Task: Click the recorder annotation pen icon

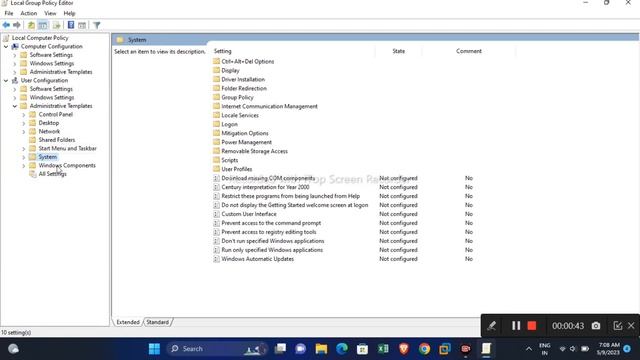Action: click(491, 326)
